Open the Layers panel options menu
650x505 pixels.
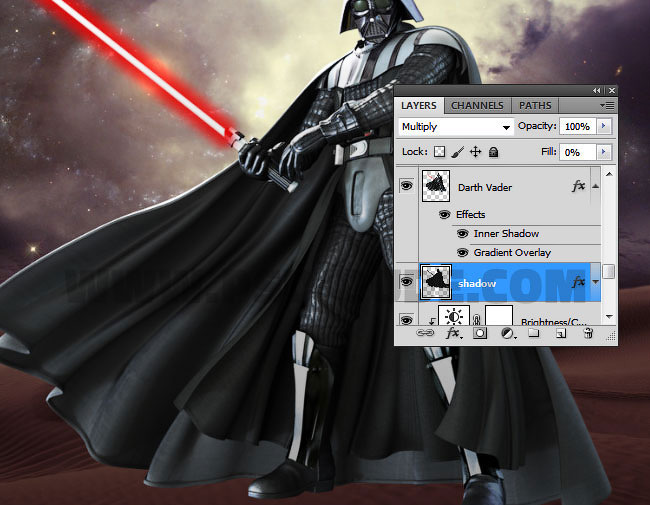(x=607, y=106)
